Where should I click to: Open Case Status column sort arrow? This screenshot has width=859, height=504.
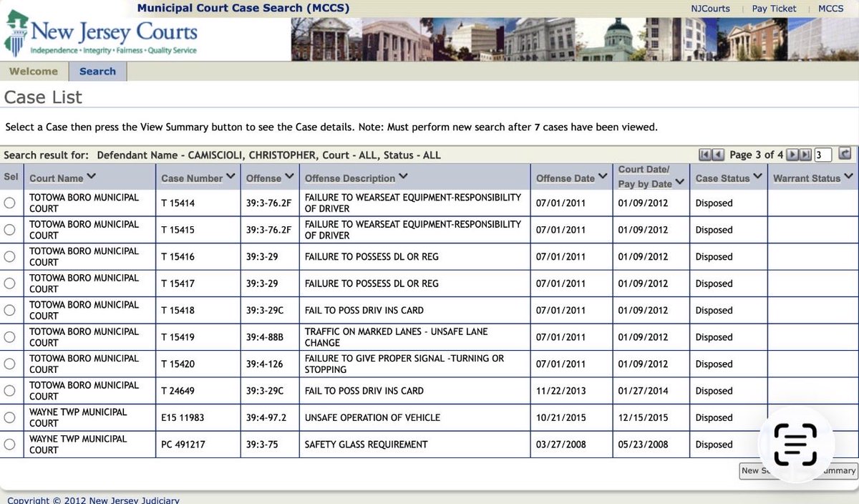[x=758, y=177]
